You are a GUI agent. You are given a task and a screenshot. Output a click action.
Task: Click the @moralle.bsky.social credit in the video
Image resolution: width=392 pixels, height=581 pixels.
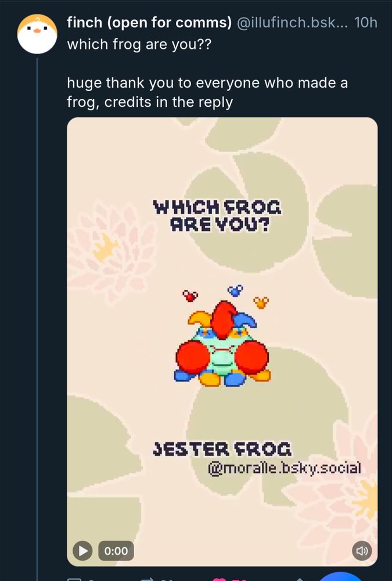coord(285,467)
